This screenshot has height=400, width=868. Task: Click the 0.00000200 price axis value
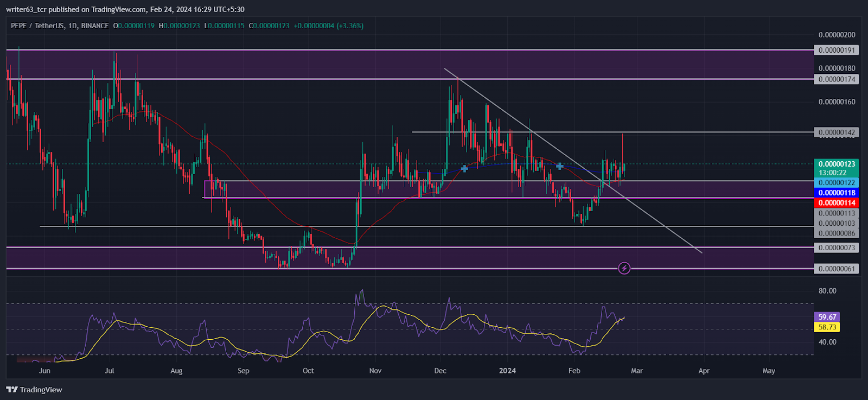[837, 35]
